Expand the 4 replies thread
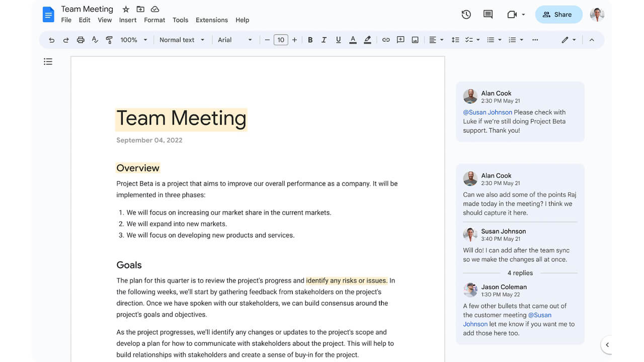Screen dimensions: 644x362 coord(520,273)
